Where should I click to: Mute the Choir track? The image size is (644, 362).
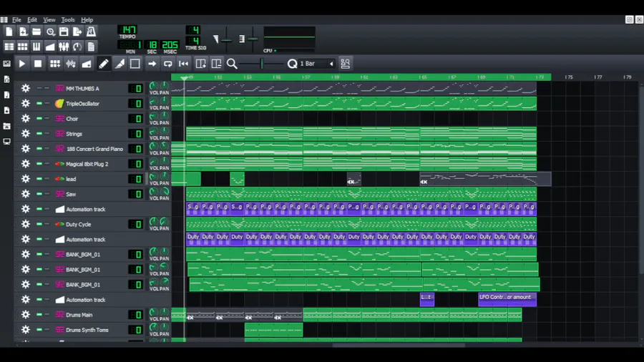click(x=39, y=119)
